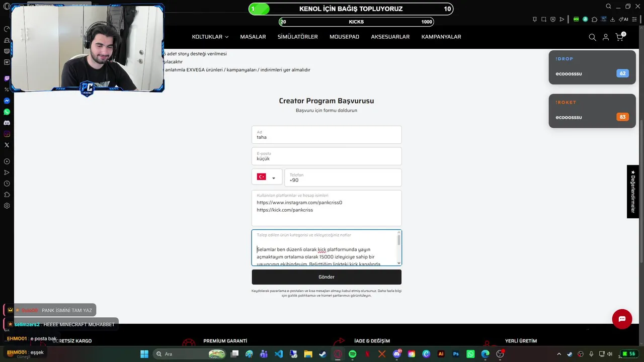Image resolution: width=644 pixels, height=362 pixels.
Task: Click the Ad name input field
Action: coord(327,135)
